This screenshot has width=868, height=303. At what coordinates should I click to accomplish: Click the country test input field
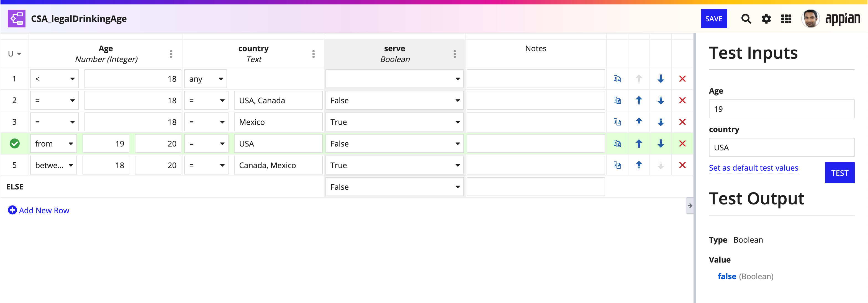pyautogui.click(x=781, y=147)
